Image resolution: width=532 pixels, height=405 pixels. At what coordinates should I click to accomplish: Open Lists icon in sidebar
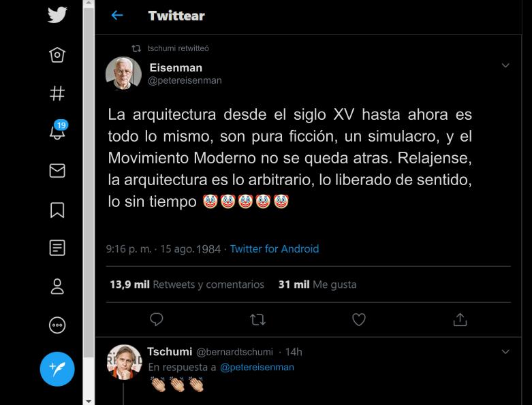pyautogui.click(x=57, y=248)
